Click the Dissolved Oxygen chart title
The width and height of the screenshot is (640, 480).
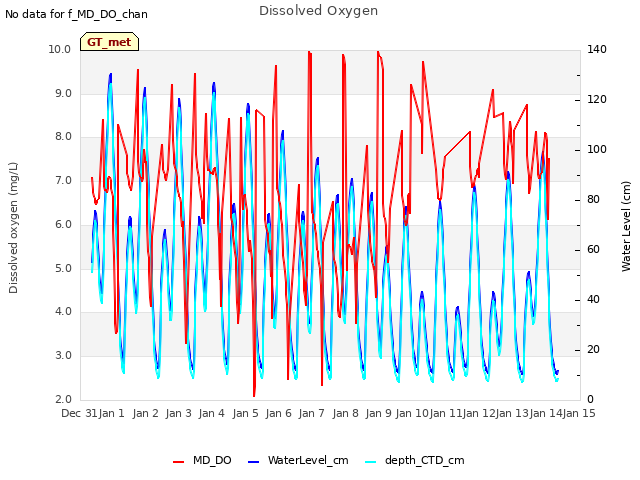pos(318,11)
